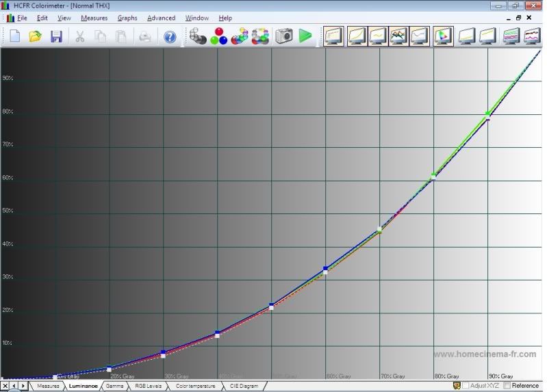547x392 pixels.
Task: Measure gray scale with gray spheres icon
Action: point(198,36)
